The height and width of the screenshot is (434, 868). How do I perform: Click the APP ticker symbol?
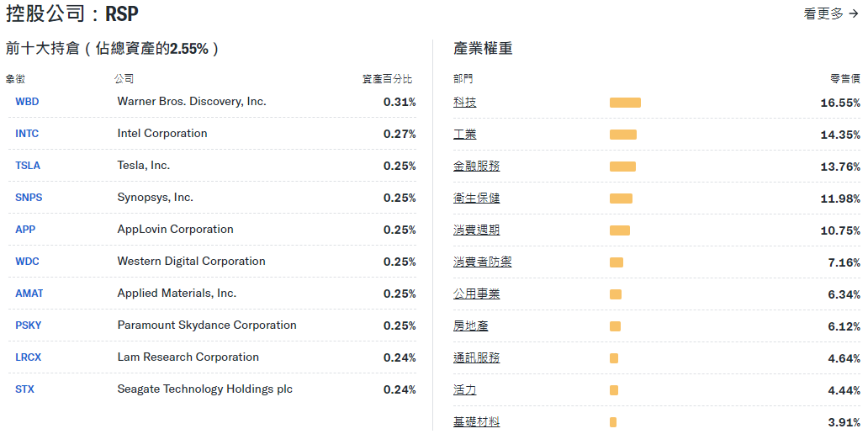click(25, 230)
